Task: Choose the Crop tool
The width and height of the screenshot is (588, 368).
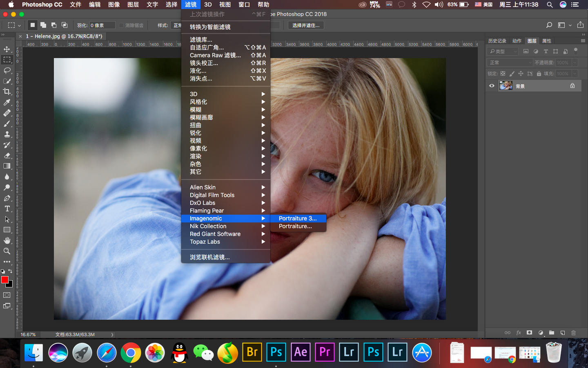Action: [7, 92]
